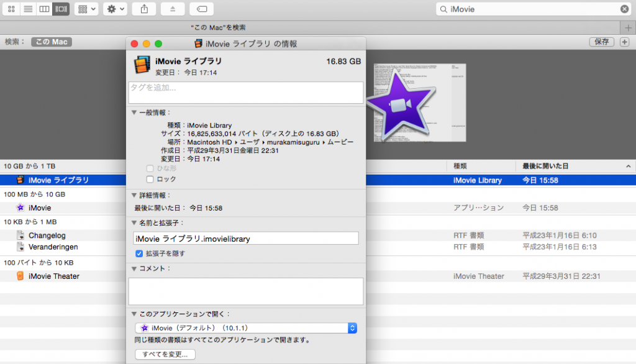Screen dimensions: 636x364
Task: Click the Share toolbar icon
Action: [144, 9]
